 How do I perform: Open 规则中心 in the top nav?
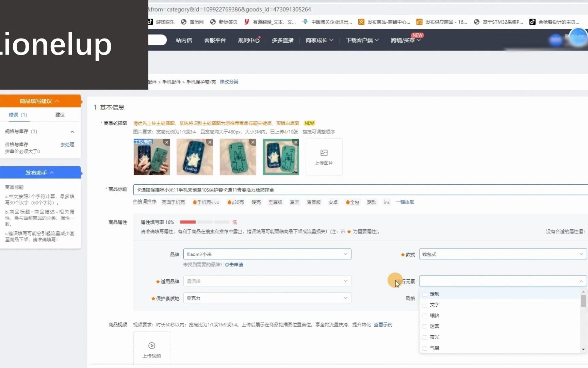coord(249,40)
